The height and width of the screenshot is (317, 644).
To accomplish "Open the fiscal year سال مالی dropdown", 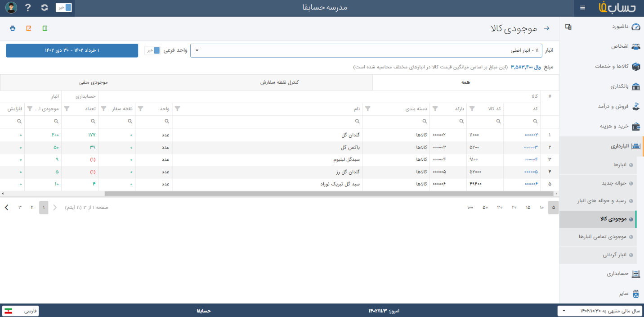I will click(x=600, y=311).
